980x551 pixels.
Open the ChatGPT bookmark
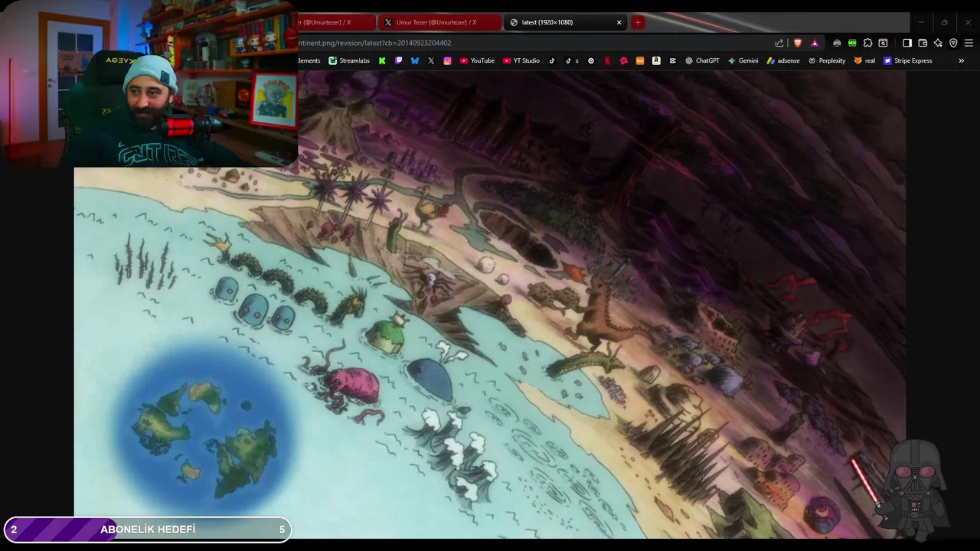coord(702,60)
